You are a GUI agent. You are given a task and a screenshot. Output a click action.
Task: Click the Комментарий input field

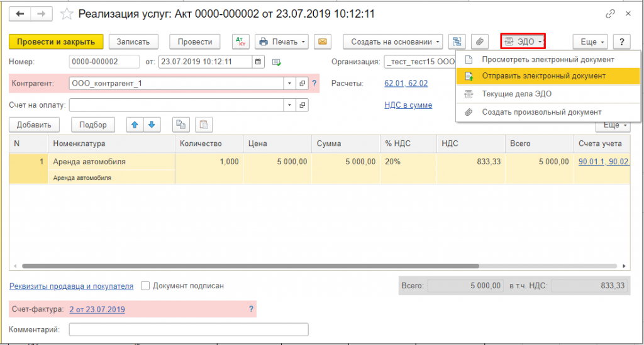(189, 329)
